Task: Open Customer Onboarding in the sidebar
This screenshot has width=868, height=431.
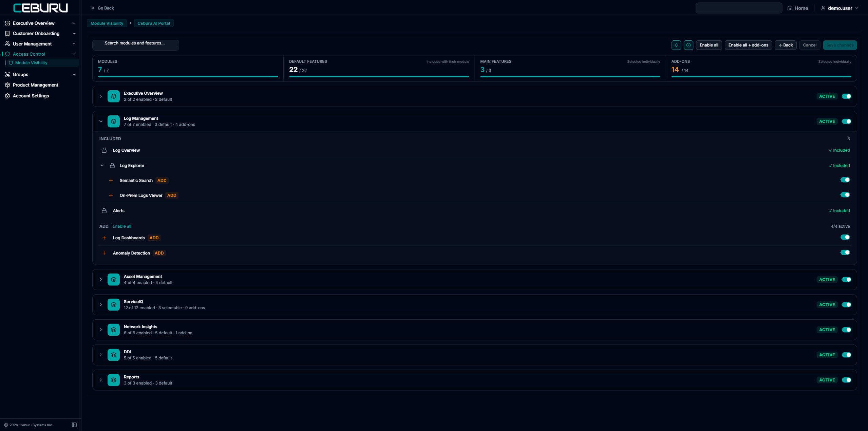Action: click(40, 33)
